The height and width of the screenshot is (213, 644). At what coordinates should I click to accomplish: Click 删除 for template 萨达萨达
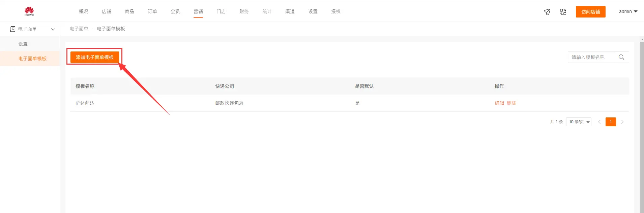[x=511, y=103]
